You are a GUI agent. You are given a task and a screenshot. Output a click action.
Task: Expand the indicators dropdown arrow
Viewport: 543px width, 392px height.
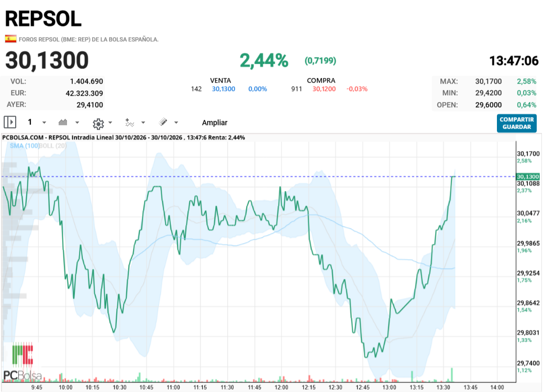coord(143,122)
